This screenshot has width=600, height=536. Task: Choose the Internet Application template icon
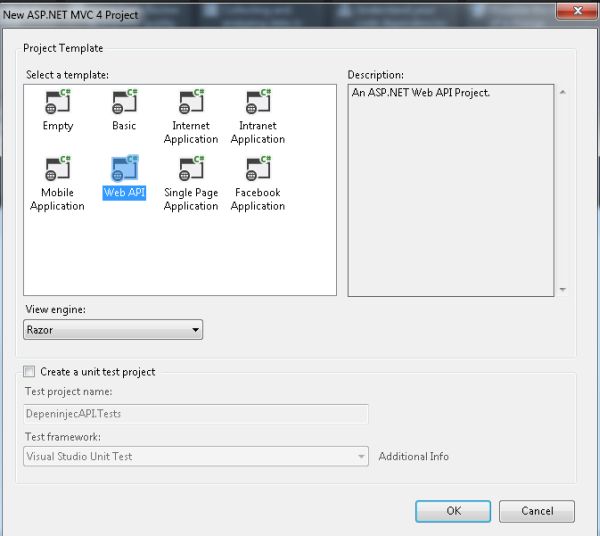click(191, 102)
